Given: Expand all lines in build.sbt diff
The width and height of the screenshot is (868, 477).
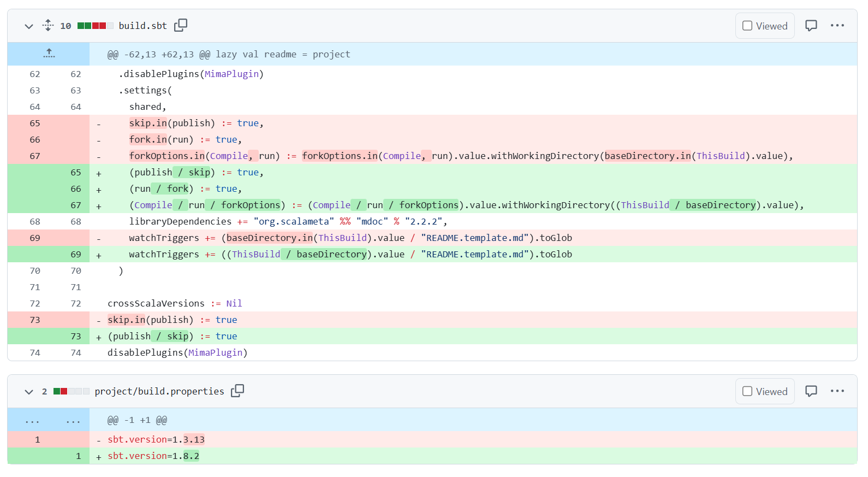Looking at the screenshot, I should (48, 25).
